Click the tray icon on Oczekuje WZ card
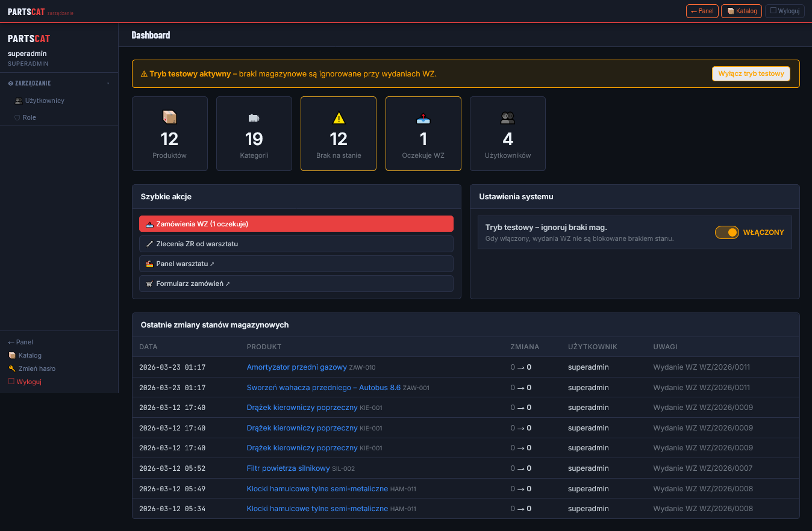Screen dimensions: 812x531 423,119
